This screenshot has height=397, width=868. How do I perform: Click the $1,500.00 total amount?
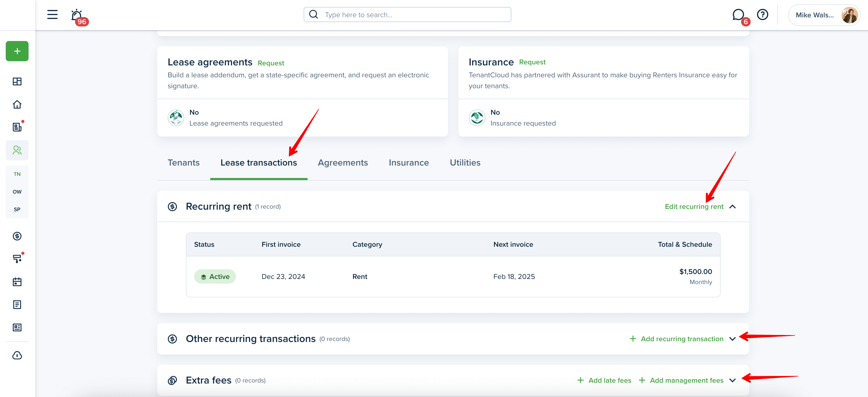pos(696,272)
